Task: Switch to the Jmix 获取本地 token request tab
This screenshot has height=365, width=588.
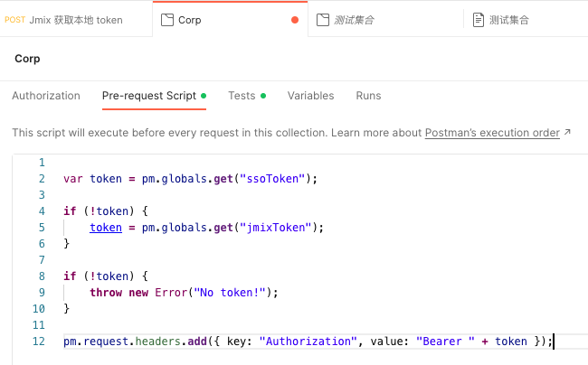Action: (x=75, y=20)
